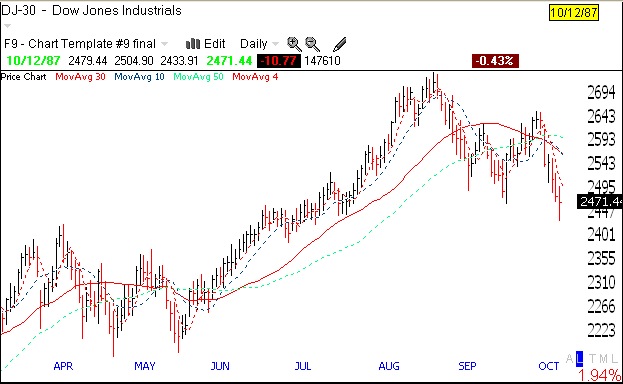This screenshot has height=384, width=623.
Task: Click the yellow 10/12/87 date box
Action: point(574,12)
